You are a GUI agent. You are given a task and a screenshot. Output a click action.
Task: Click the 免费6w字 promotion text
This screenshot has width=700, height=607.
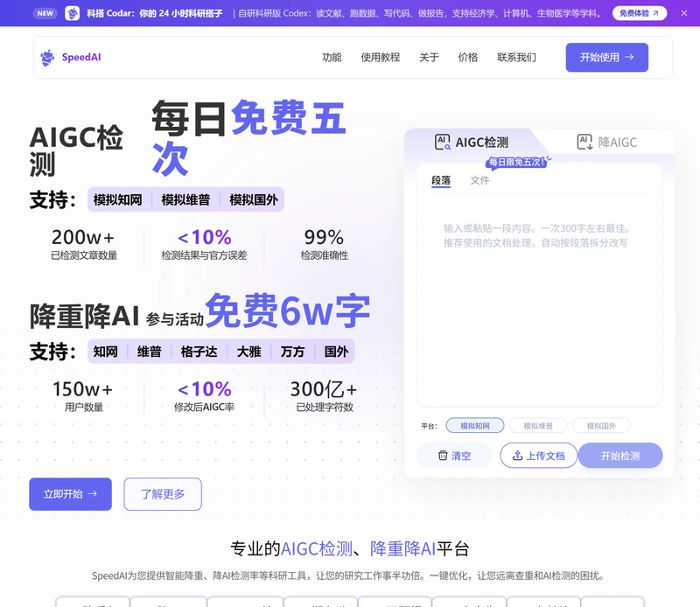coord(288,311)
